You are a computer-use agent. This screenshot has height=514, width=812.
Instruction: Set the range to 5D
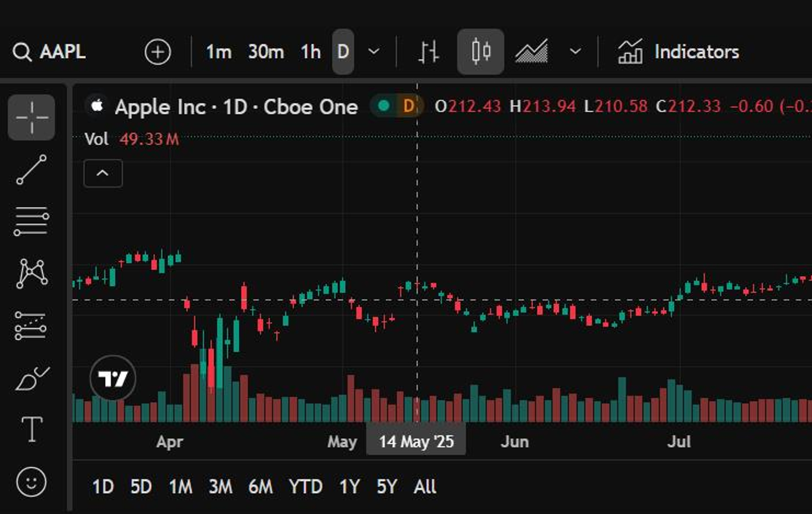pyautogui.click(x=141, y=486)
